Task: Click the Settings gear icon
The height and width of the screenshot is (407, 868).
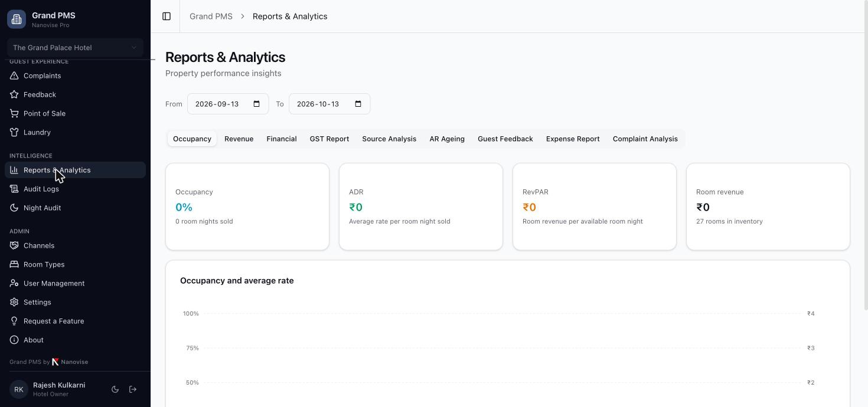Action: (x=14, y=302)
